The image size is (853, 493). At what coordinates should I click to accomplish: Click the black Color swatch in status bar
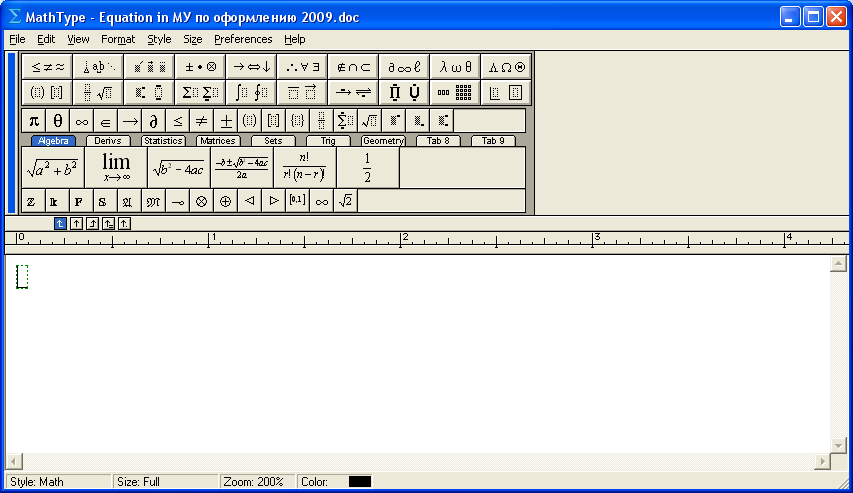pos(360,482)
